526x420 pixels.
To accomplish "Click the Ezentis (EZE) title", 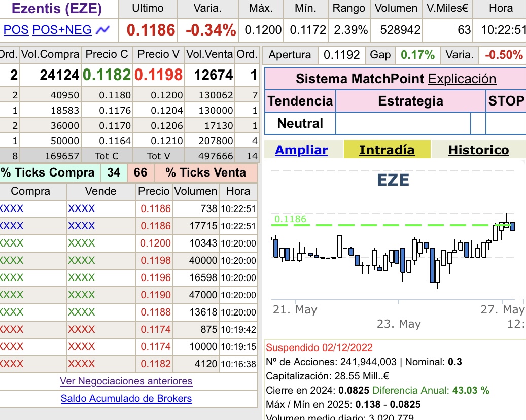I will 57,9.
